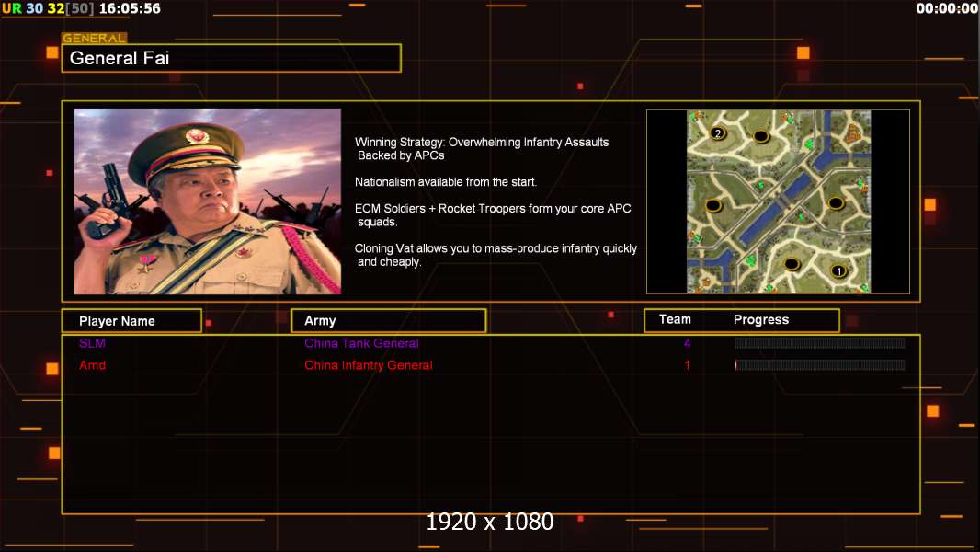Click the General Fai portrait image
Screen dimensions: 980x552
(208, 201)
